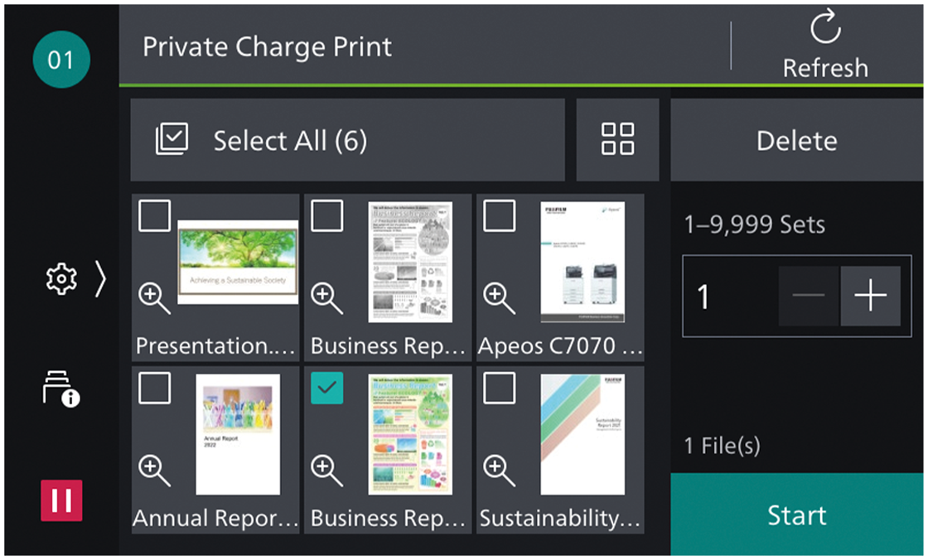Image resolution: width=928 pixels, height=560 pixels.
Task: Check the Presentation file checkbox
Action: click(154, 216)
